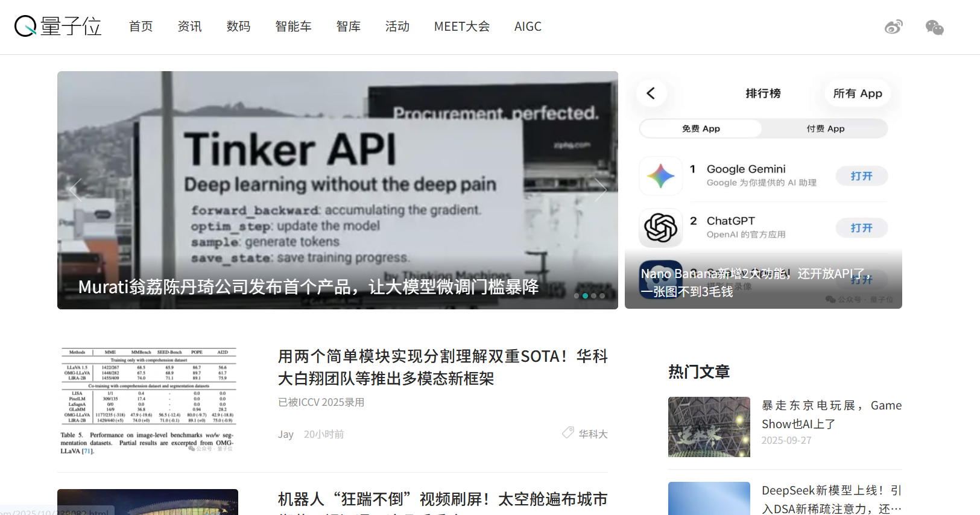Open the Tokyo game show article thumbnail
Viewport: 980px width, 515px height.
tap(709, 427)
